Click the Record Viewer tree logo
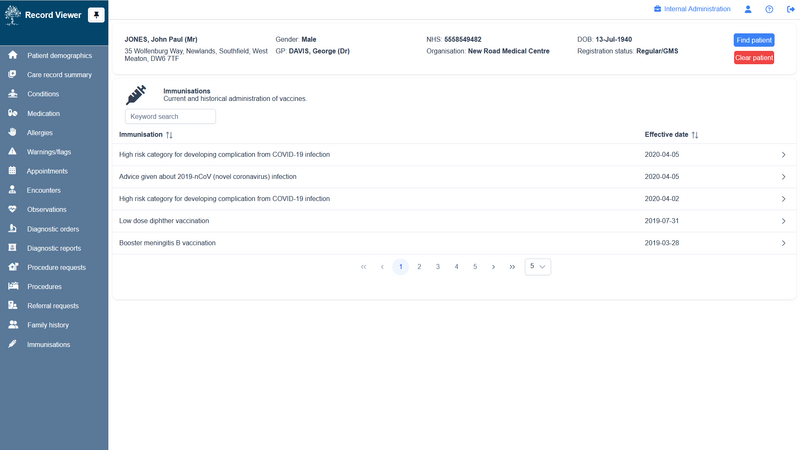Viewport: 800px width, 450px height. (12, 15)
